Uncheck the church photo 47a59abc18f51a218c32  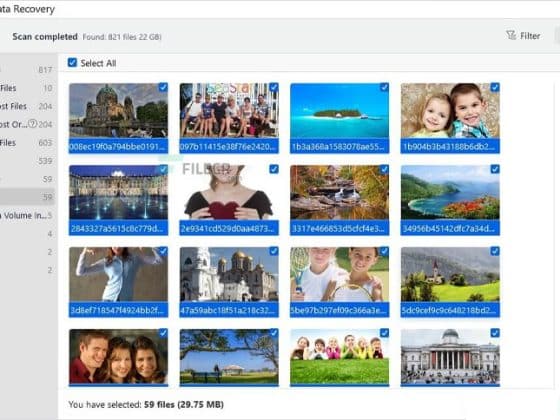(x=274, y=251)
